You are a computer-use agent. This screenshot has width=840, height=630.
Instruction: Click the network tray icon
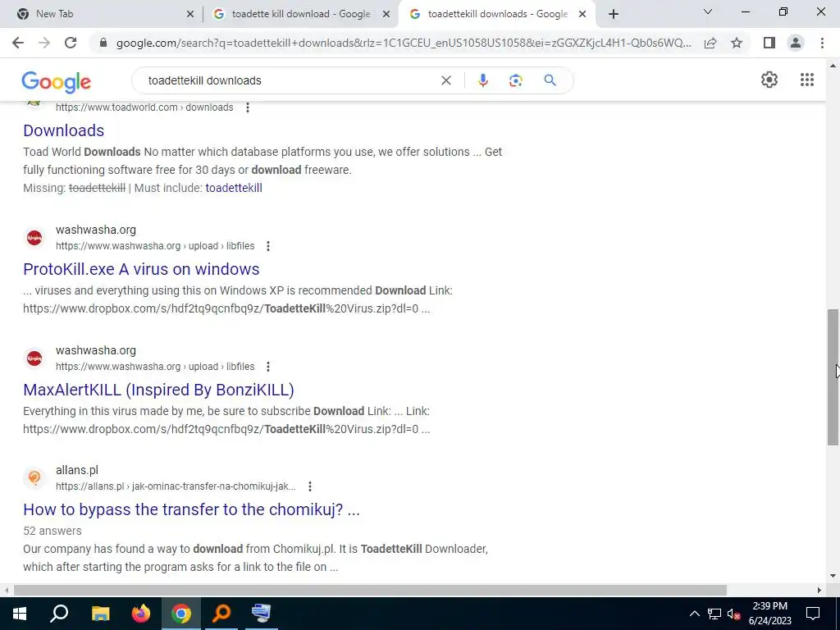(714, 614)
